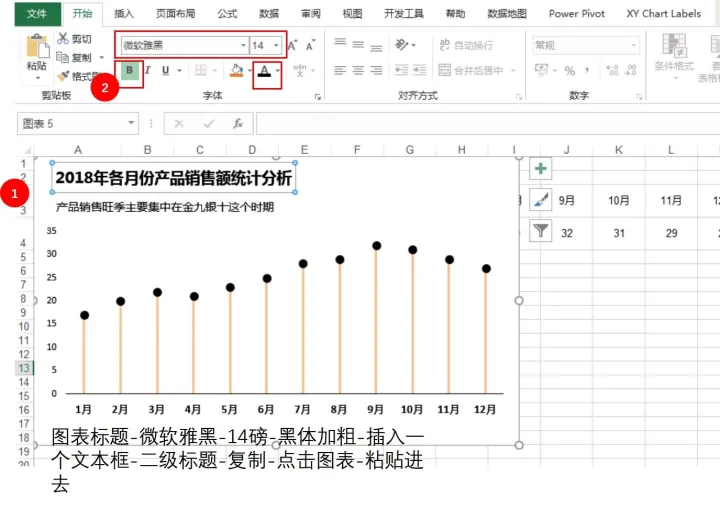Click decrease decimal icon
720x507 pixels.
point(631,70)
